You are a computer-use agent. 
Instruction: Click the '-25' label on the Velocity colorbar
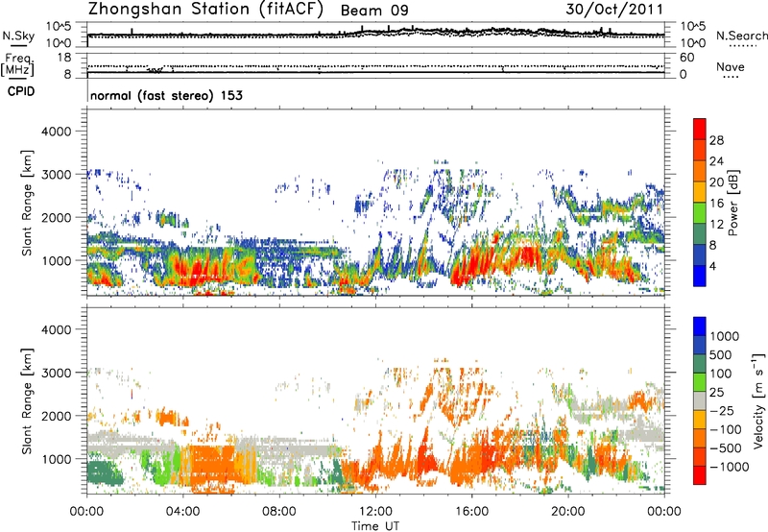tap(722, 410)
